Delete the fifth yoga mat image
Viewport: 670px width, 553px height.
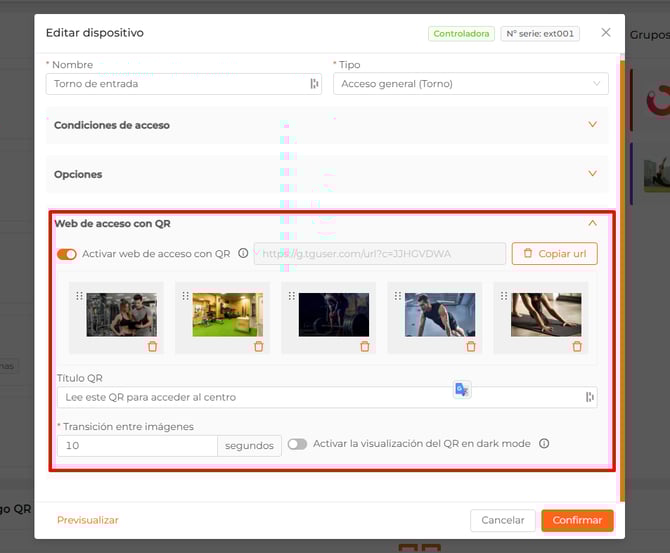(577, 346)
